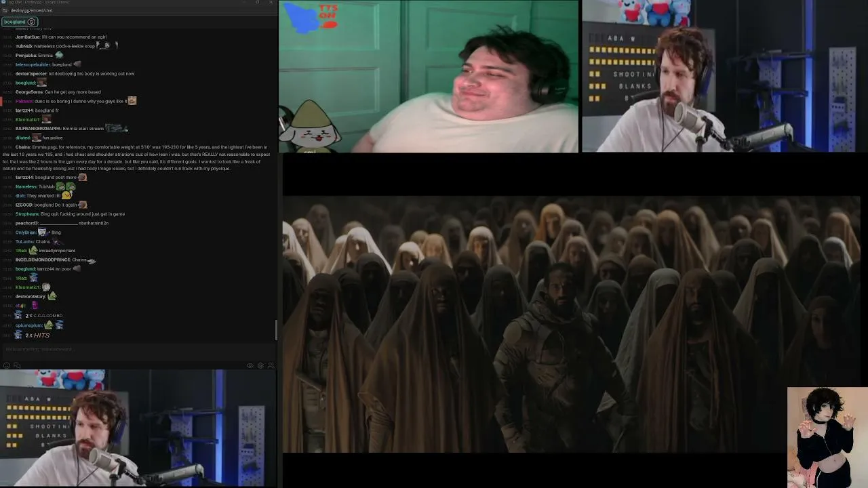
Task: Click the emote after INCELDEMONGODPRINCE's Chains message
Action: click(x=92, y=260)
